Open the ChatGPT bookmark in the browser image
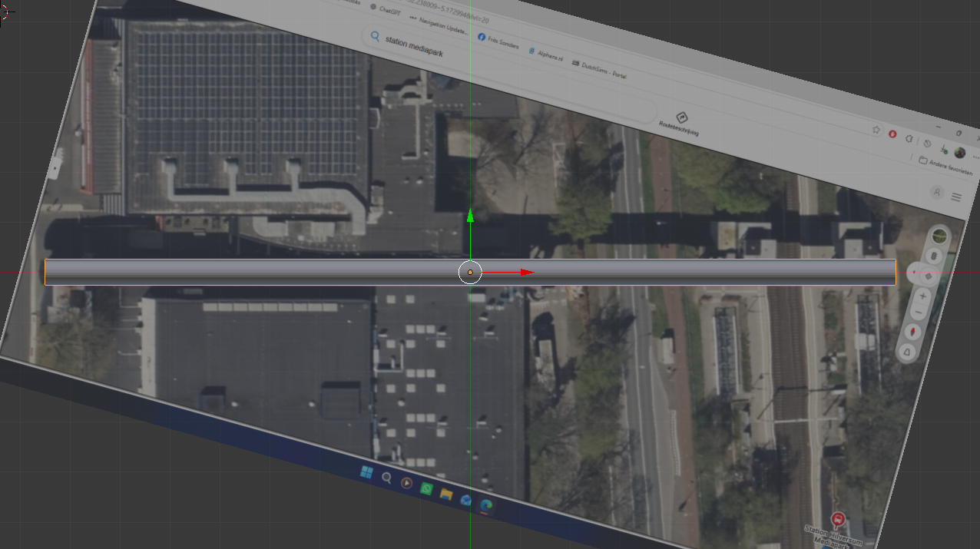Image resolution: width=980 pixels, height=549 pixels. 386,10
